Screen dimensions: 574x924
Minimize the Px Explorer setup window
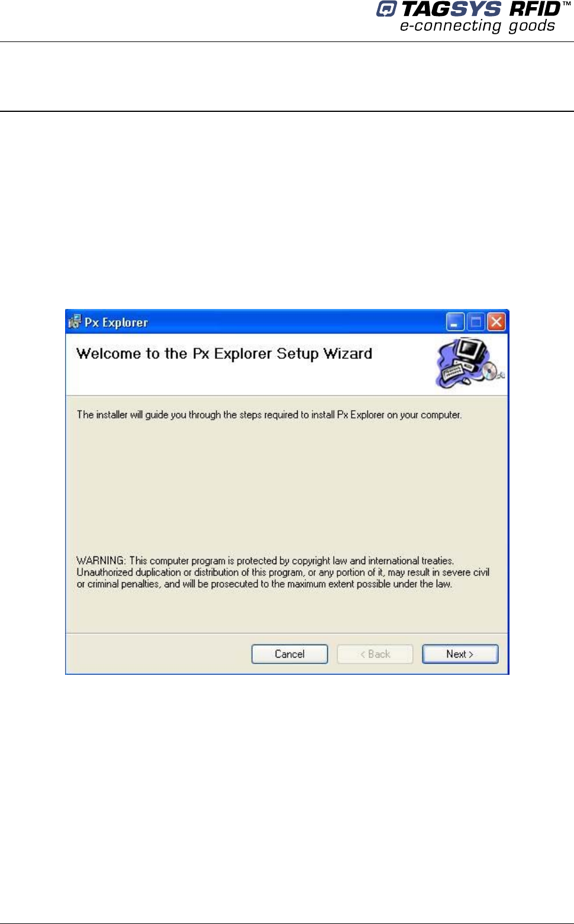(454, 322)
